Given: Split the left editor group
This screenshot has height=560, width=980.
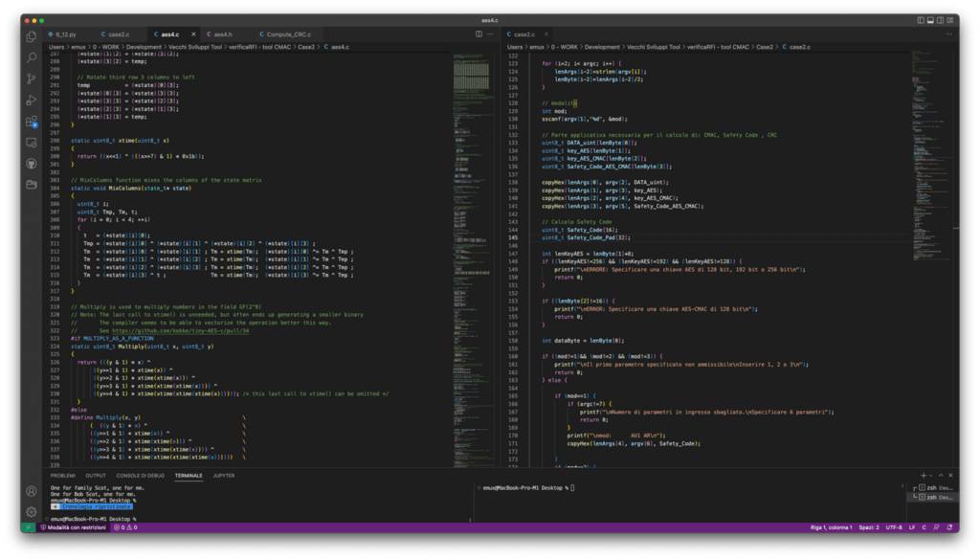Looking at the screenshot, I should click(479, 34).
